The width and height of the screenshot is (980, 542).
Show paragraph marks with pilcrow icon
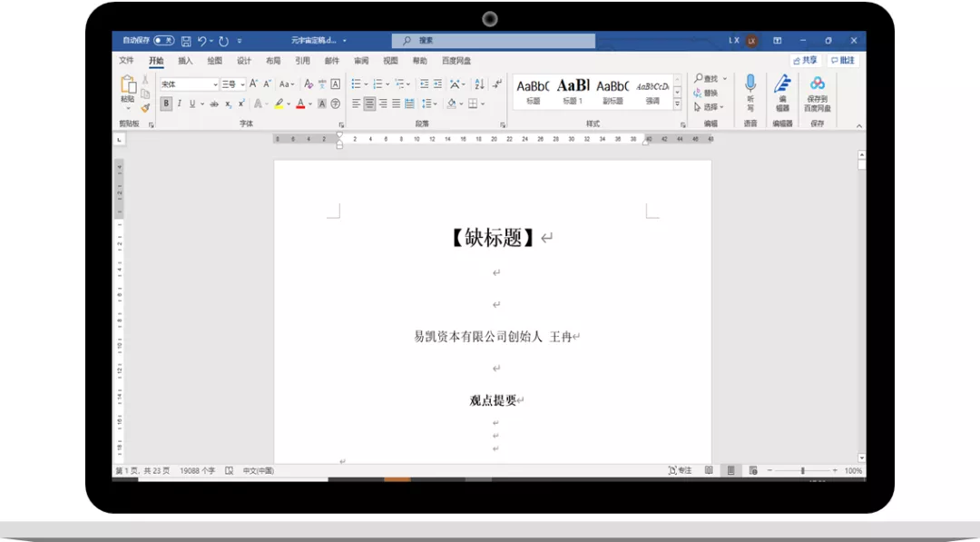(x=497, y=84)
